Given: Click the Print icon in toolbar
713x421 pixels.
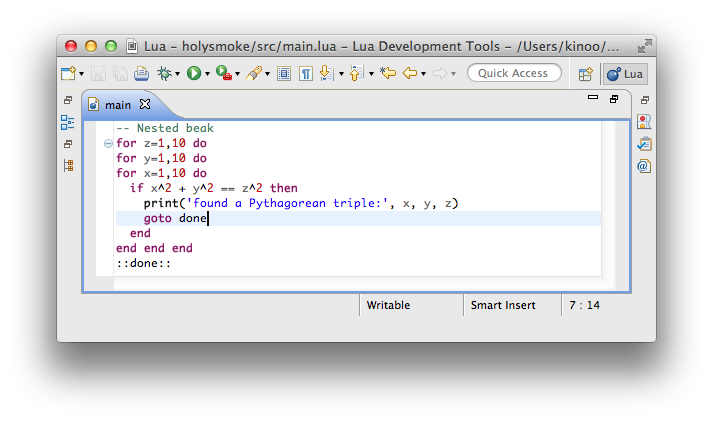Looking at the screenshot, I should [x=141, y=73].
